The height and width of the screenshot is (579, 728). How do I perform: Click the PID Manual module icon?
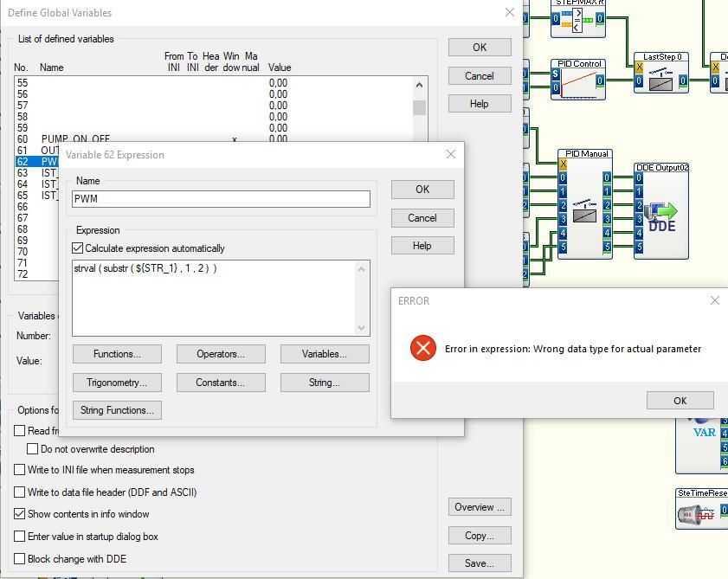(x=584, y=213)
